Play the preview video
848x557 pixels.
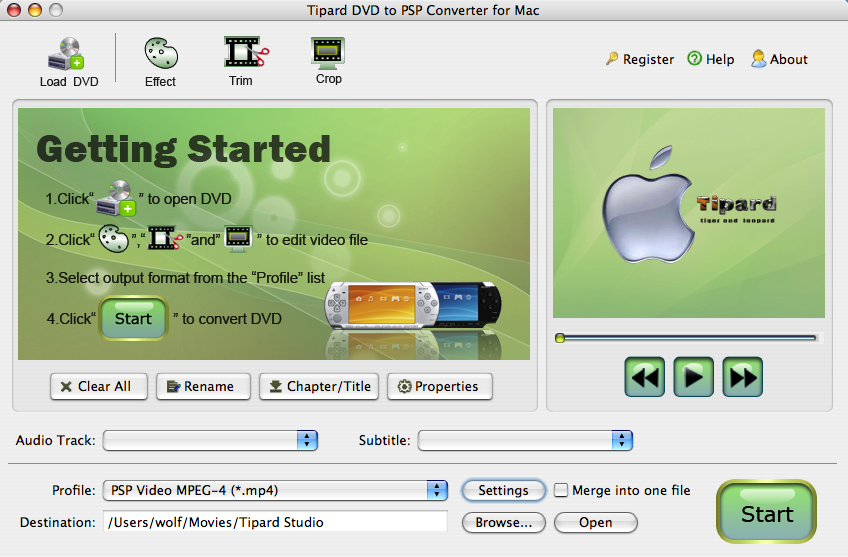[693, 377]
